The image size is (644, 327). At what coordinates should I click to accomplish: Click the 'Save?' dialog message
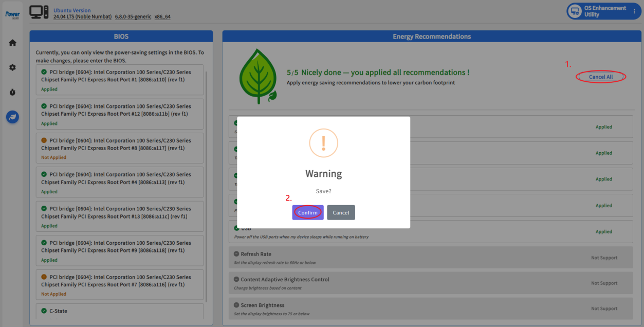(x=324, y=191)
